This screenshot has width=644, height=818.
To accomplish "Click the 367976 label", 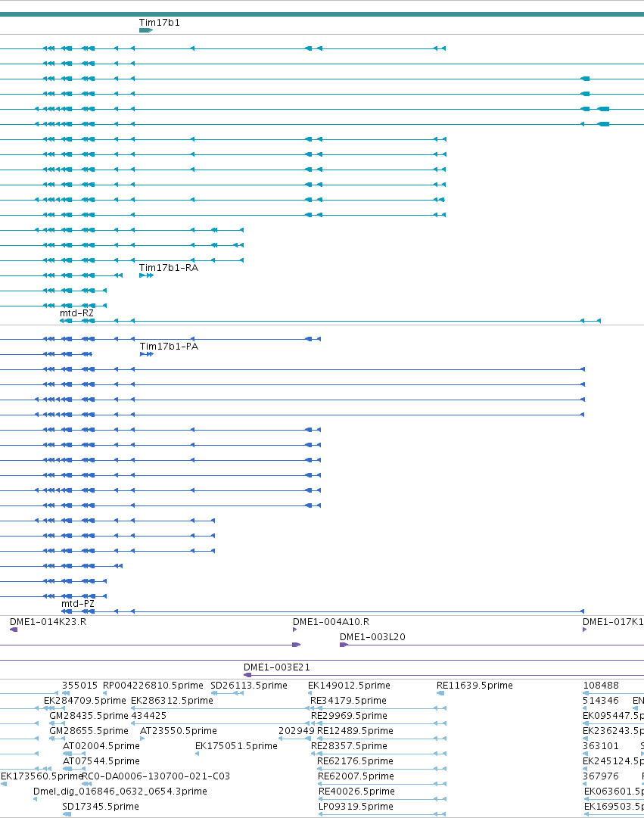I will pyautogui.click(x=601, y=776).
